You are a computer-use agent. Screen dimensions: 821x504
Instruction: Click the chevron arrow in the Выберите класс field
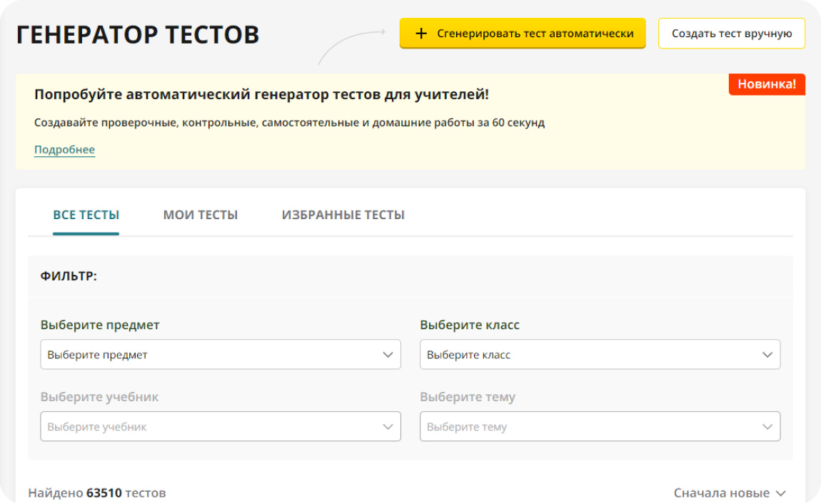(x=767, y=355)
